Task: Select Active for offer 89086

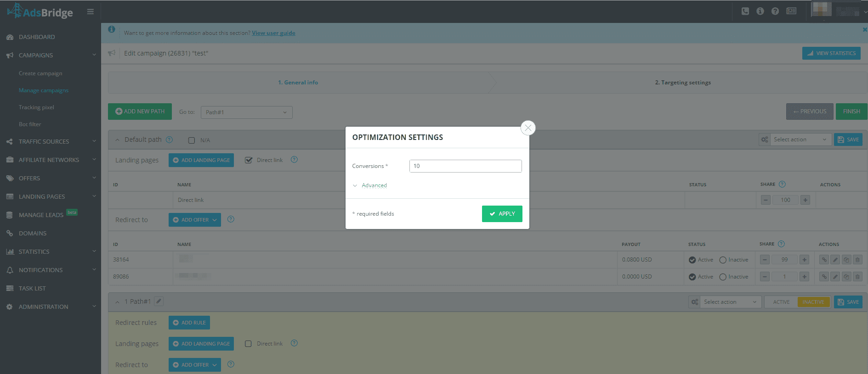Action: tap(692, 277)
